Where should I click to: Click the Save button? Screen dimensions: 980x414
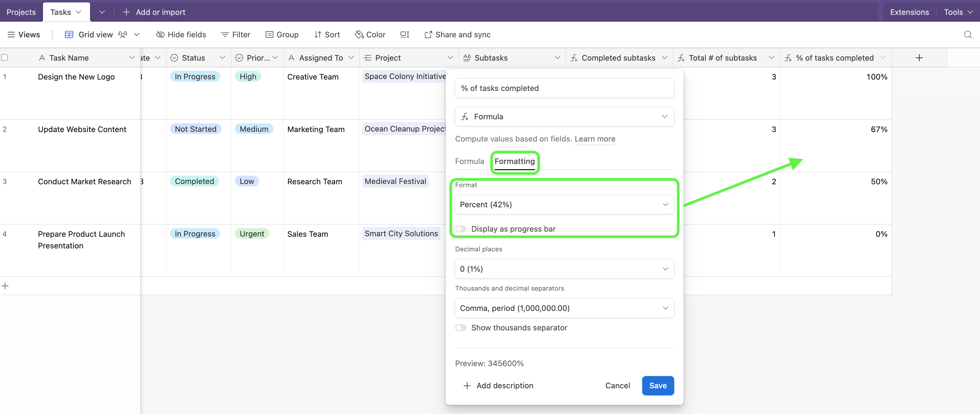(x=658, y=386)
